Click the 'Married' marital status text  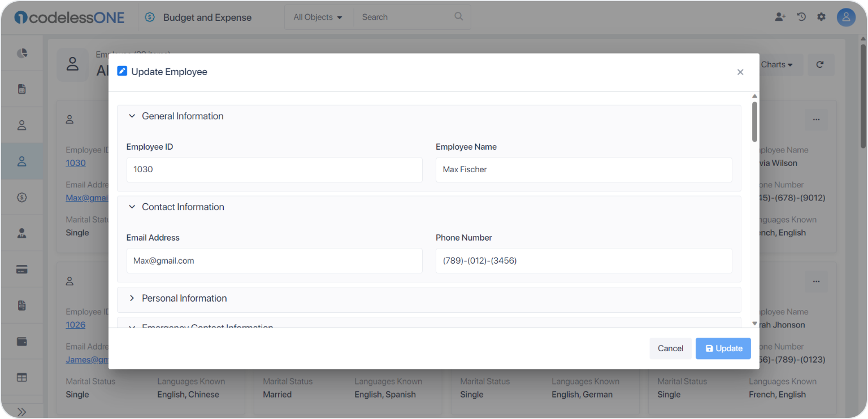[x=277, y=395]
